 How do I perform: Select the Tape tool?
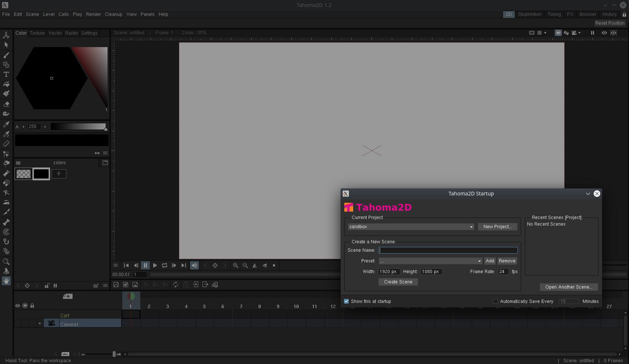(x=6, y=114)
